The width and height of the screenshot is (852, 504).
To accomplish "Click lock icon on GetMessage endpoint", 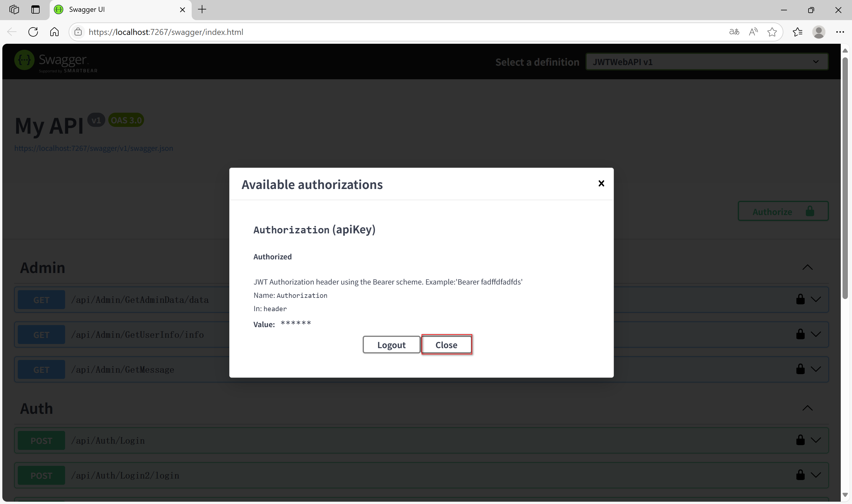I will (x=800, y=369).
